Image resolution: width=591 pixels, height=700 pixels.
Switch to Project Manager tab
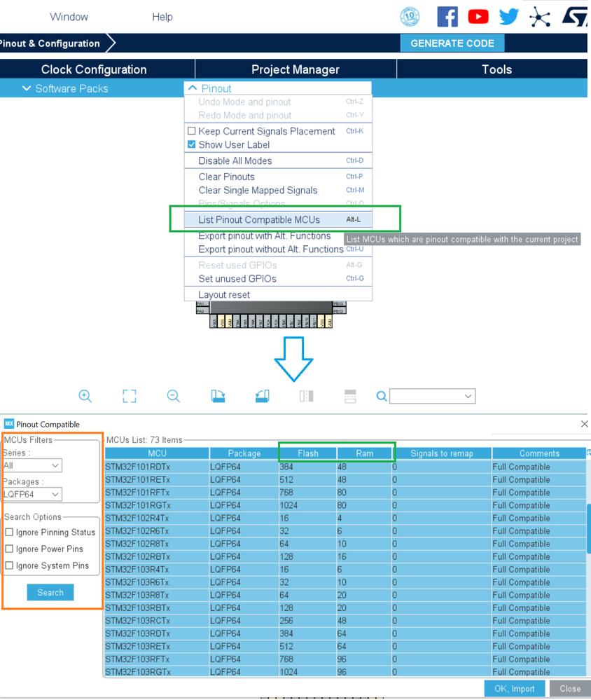[295, 69]
